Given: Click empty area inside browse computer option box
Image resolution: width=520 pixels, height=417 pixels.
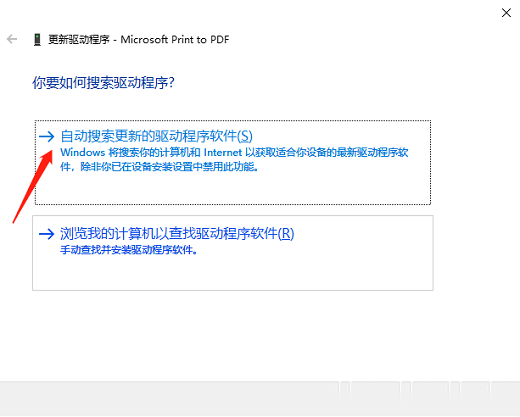Looking at the screenshot, I should (x=233, y=273).
